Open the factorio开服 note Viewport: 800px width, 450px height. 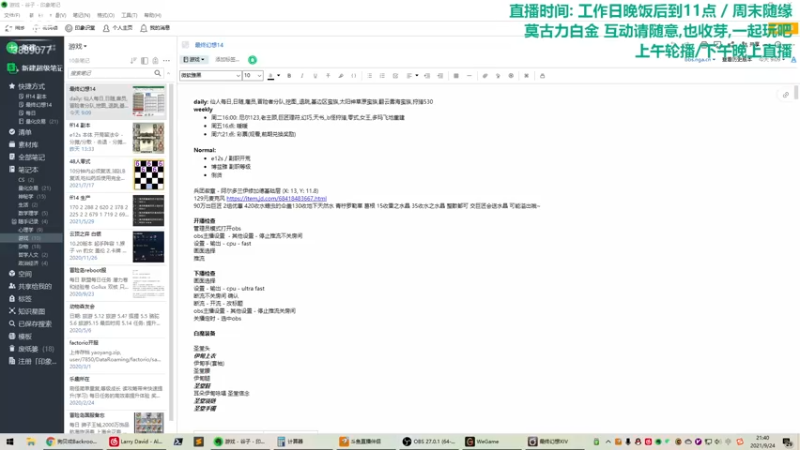[117, 356]
